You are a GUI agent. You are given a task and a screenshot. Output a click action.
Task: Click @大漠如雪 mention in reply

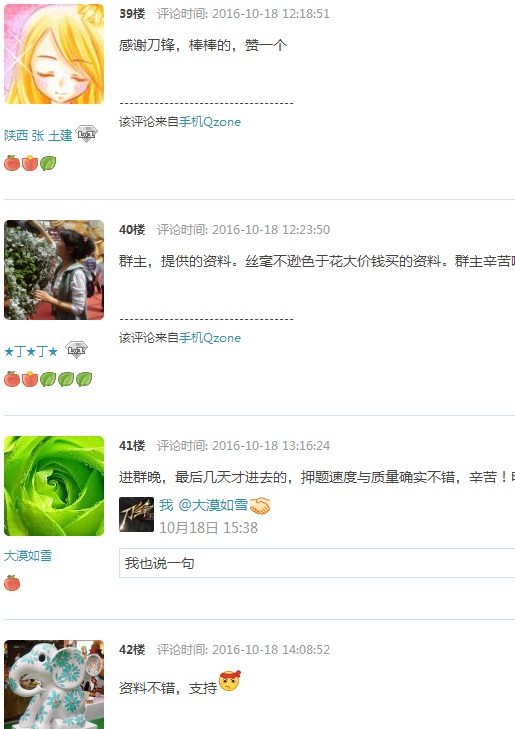tap(213, 505)
